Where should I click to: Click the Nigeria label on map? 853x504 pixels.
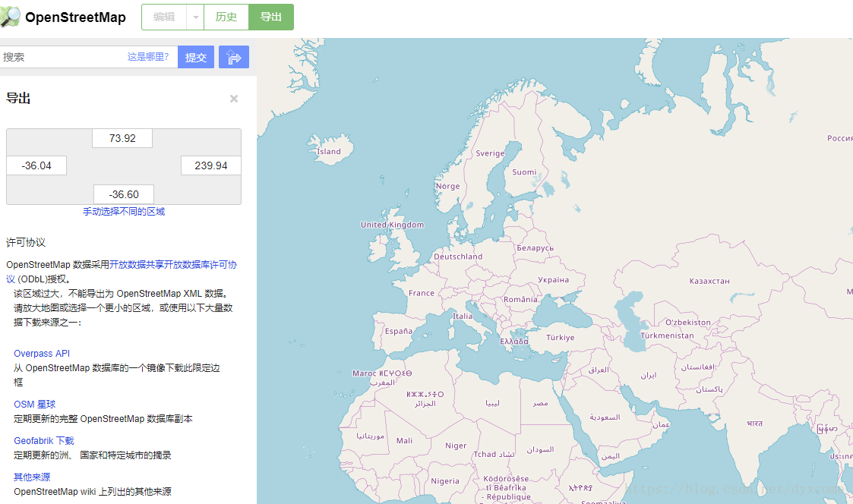[445, 481]
